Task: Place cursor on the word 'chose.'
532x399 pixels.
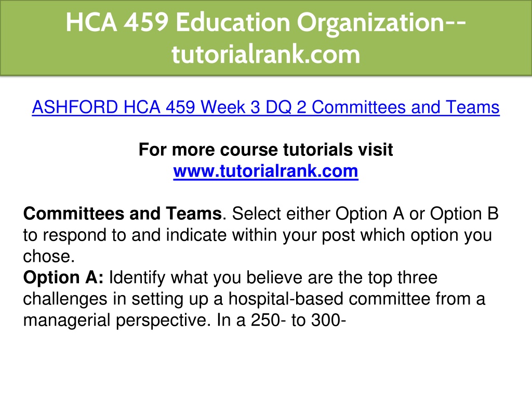Action: tap(49, 257)
